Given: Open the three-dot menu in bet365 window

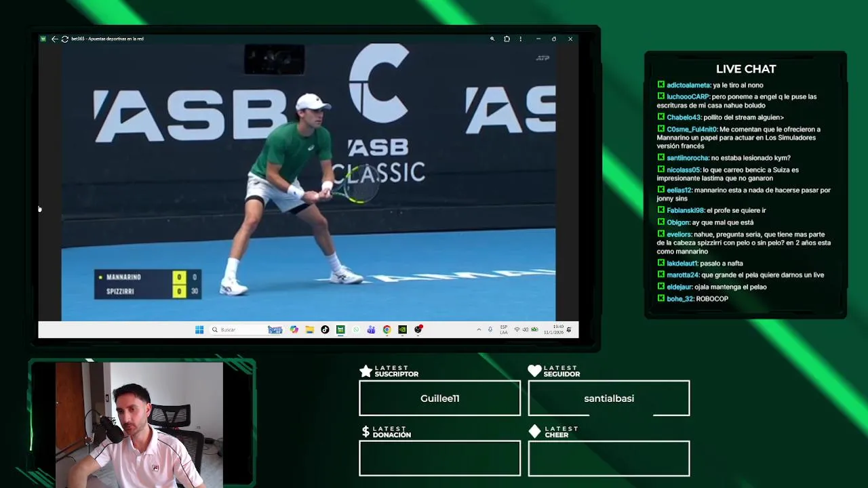Looking at the screenshot, I should point(521,39).
